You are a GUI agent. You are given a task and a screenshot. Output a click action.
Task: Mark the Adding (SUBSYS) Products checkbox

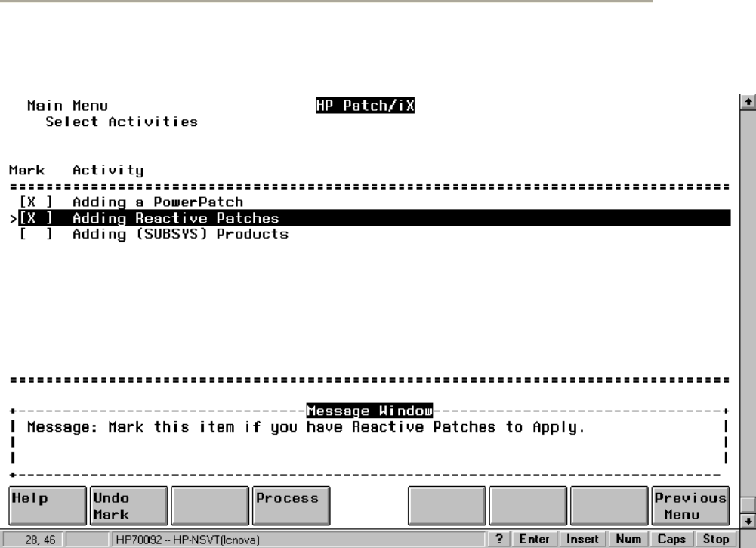coord(35,234)
